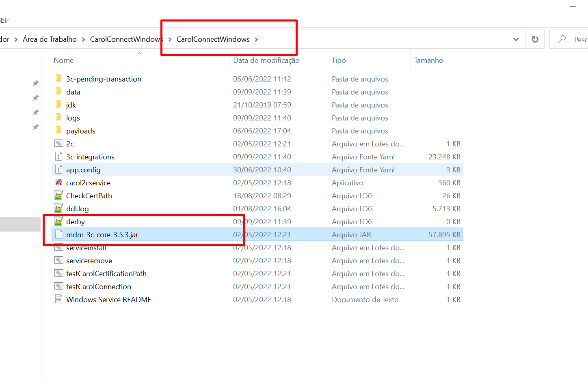Image resolution: width=588 pixels, height=380 pixels.
Task: Click the testCarolCertificationPath file icon
Action: click(59, 273)
